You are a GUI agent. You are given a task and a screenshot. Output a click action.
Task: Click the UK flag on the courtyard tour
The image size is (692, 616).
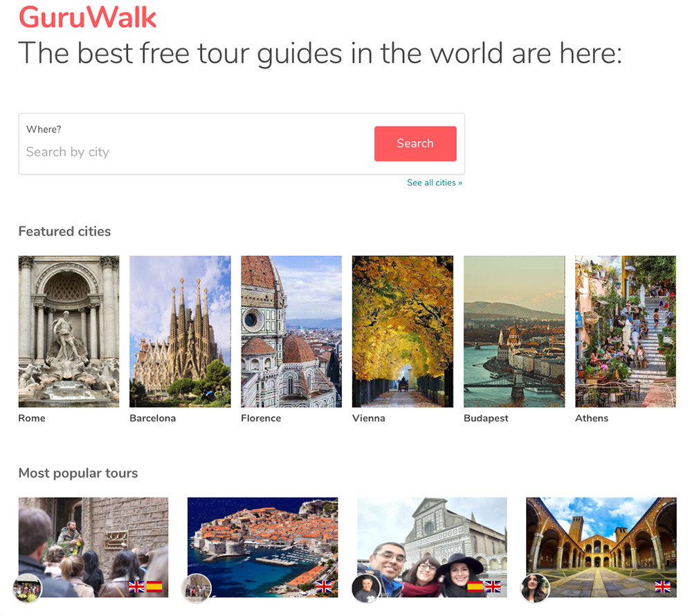[662, 586]
